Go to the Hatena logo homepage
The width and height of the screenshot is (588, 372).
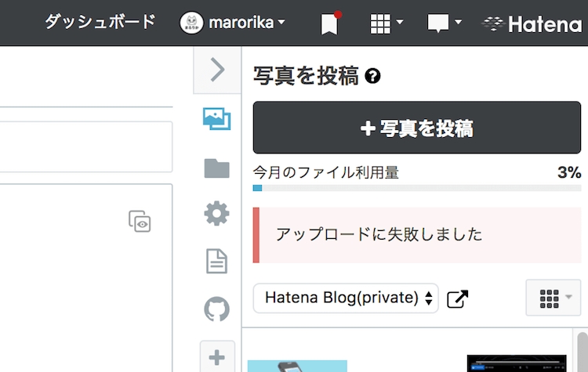coord(532,24)
